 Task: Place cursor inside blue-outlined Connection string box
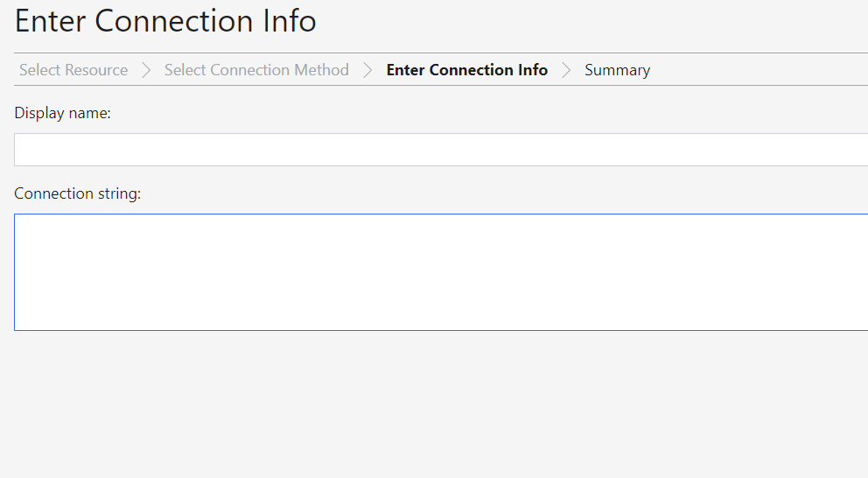point(441,272)
